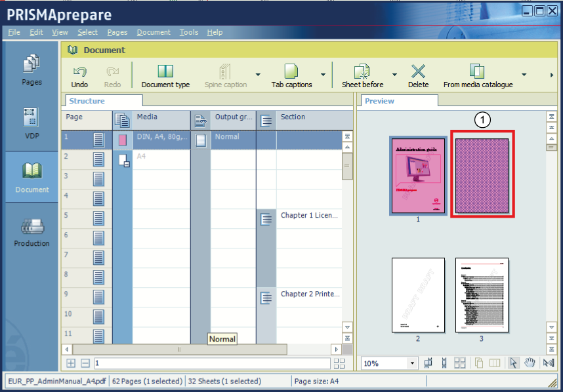Expand the From media catalogue dropdown arrow
563x392 pixels.
[x=524, y=75]
